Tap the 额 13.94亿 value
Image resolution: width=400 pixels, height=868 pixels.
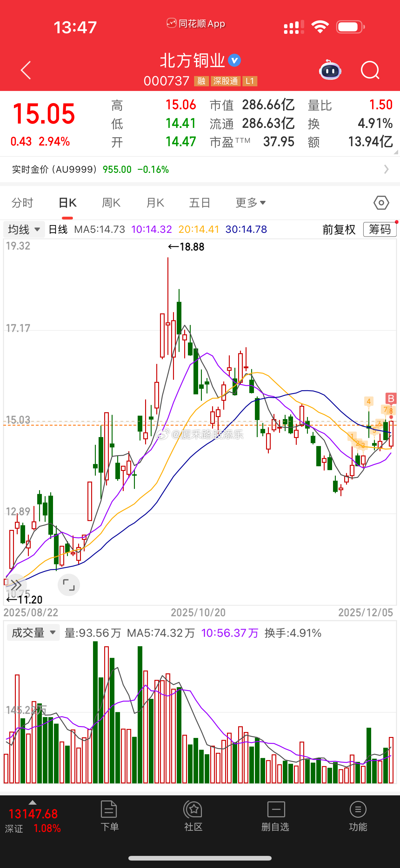pyautogui.click(x=370, y=142)
